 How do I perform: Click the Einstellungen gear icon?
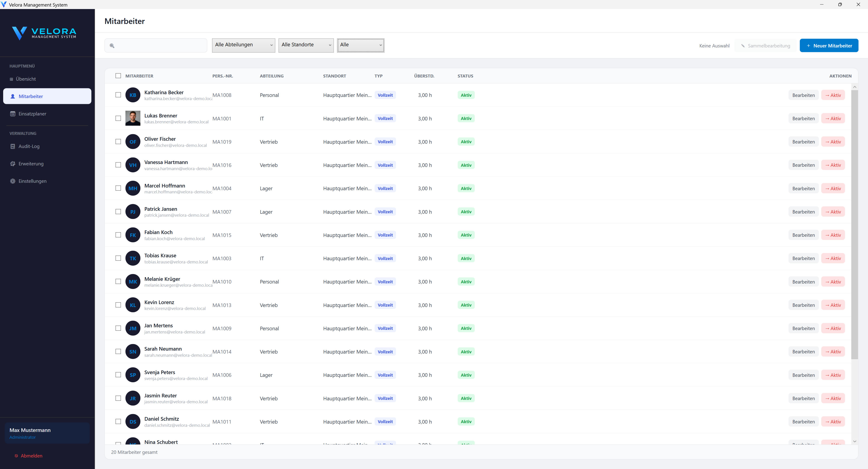13,181
